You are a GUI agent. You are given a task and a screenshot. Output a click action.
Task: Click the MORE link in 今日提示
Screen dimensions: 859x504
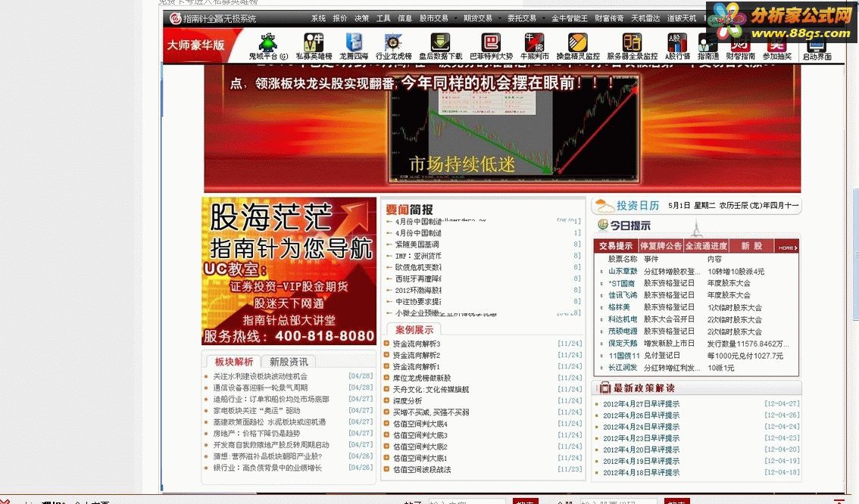click(788, 247)
